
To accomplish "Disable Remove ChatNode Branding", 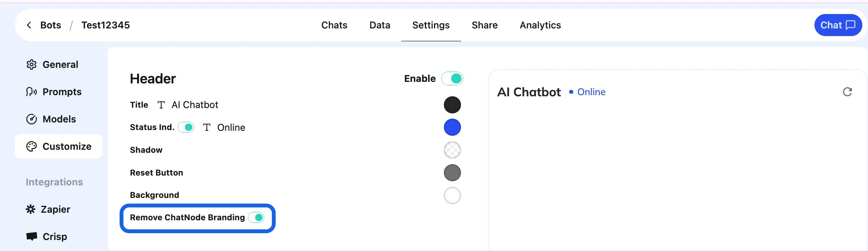I will coord(258,217).
